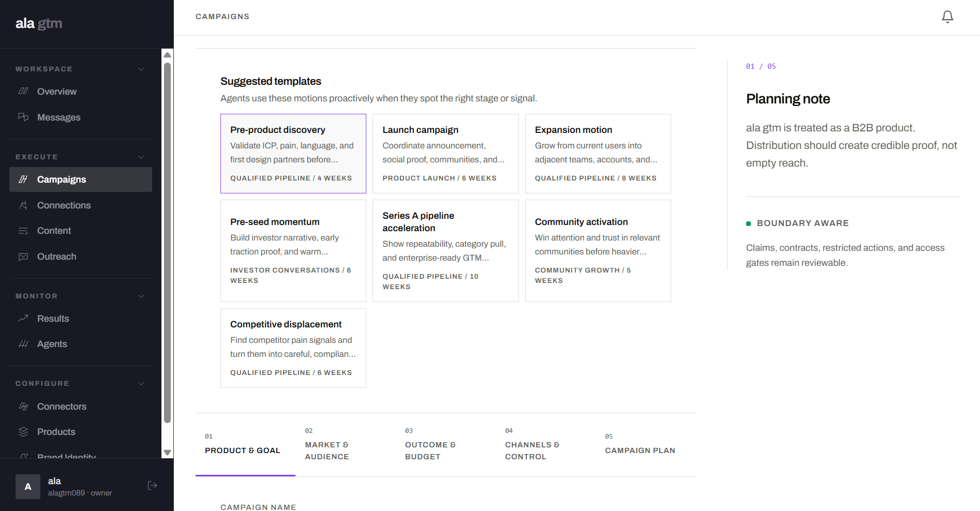Click 'Product Launch / 6 Weeks' text
The width and height of the screenshot is (980, 511).
pos(439,178)
